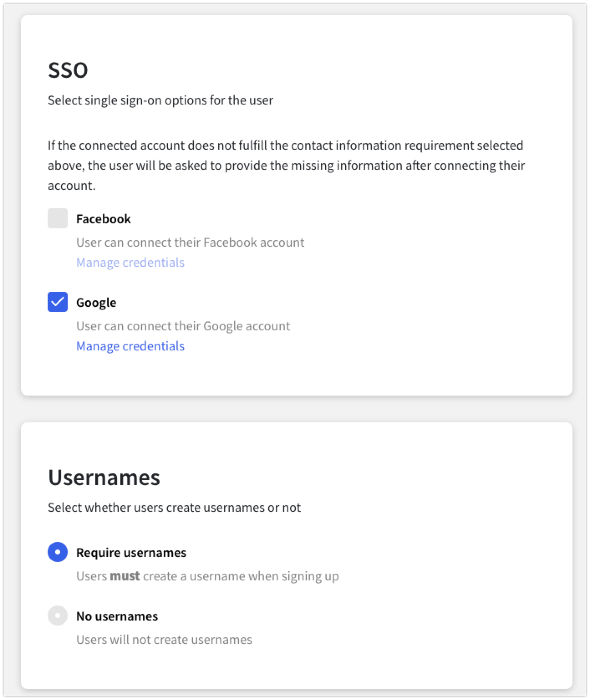Viewport: 590px width, 700px height.
Task: Click the Usernames section heading
Action: point(104,478)
